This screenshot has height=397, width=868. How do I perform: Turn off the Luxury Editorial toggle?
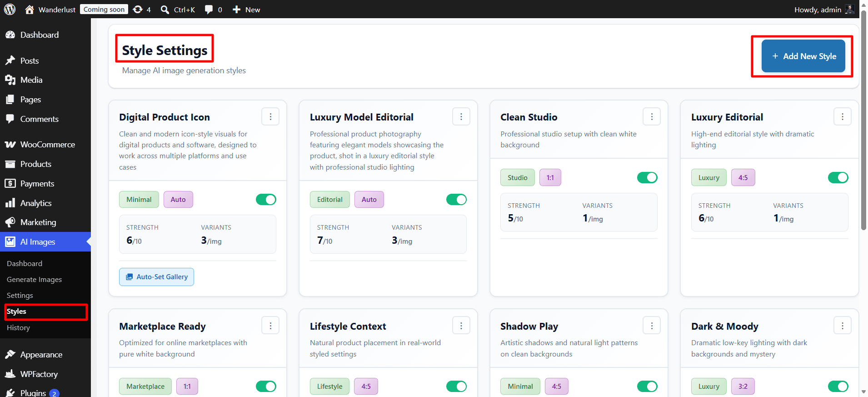point(838,178)
